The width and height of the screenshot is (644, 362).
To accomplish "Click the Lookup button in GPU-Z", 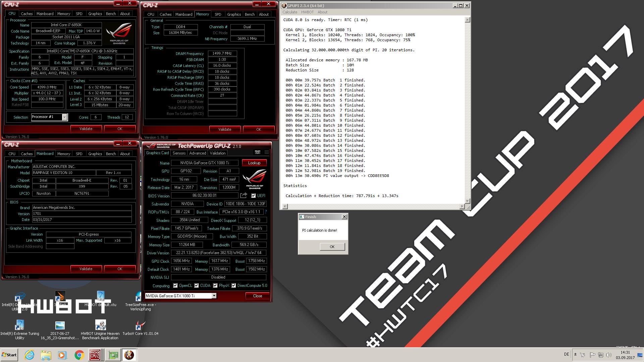I will [254, 163].
